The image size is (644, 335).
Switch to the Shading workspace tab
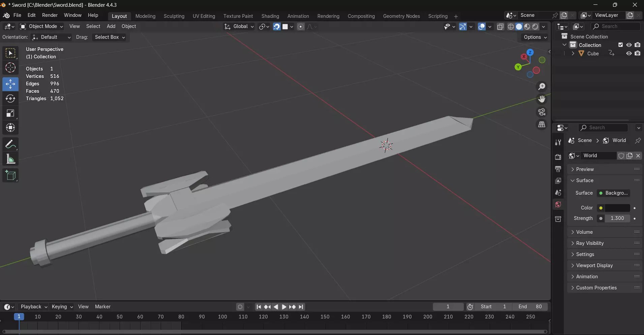(x=270, y=16)
